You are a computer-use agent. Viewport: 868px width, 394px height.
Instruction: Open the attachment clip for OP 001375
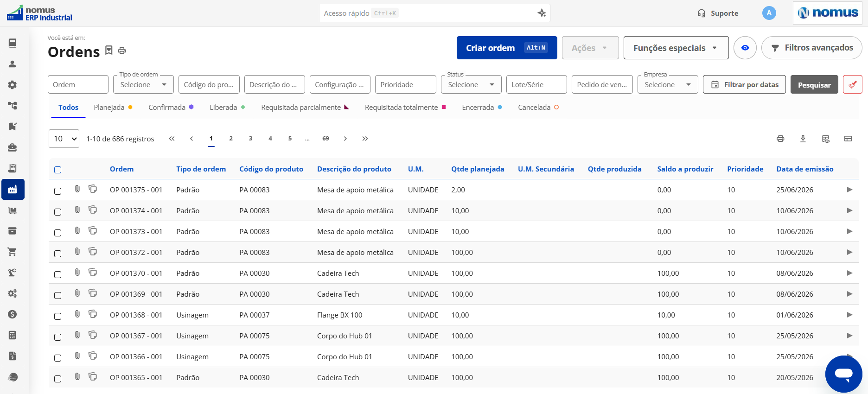pyautogui.click(x=77, y=189)
